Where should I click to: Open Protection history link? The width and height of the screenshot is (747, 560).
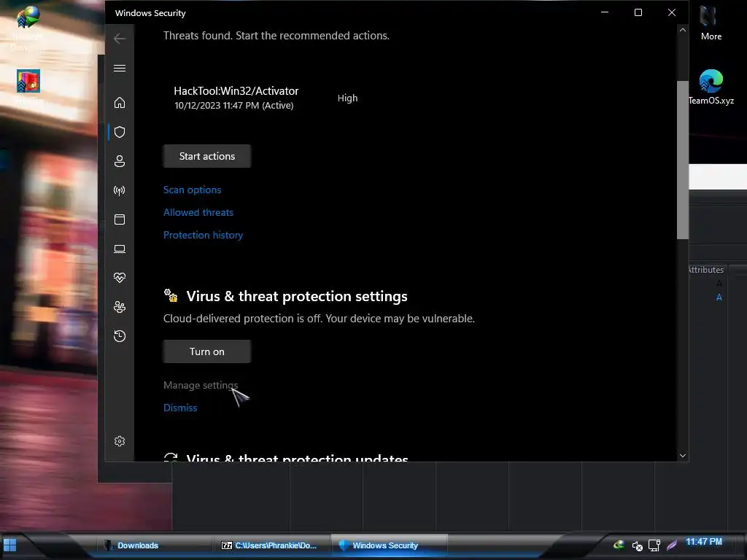203,236
